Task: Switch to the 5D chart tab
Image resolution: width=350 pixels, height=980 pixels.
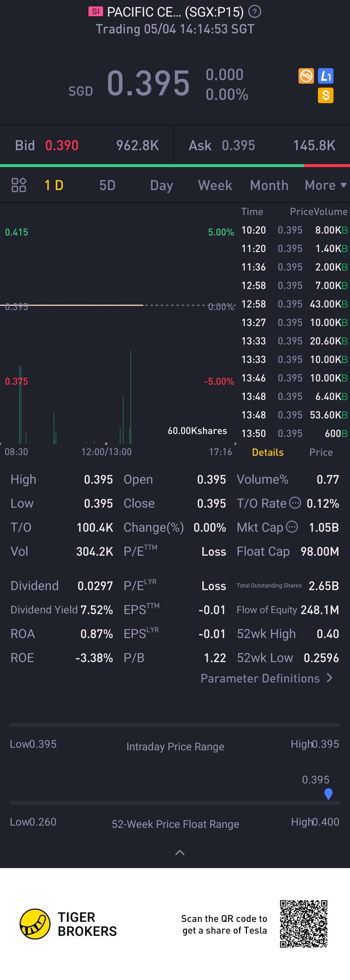Action: [107, 185]
